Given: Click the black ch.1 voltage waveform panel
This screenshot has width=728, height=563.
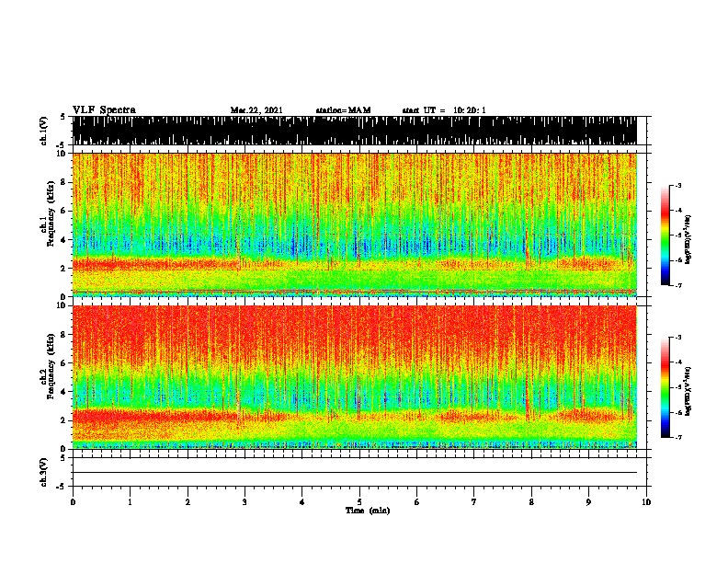Looking at the screenshot, I should pyautogui.click(x=354, y=131).
